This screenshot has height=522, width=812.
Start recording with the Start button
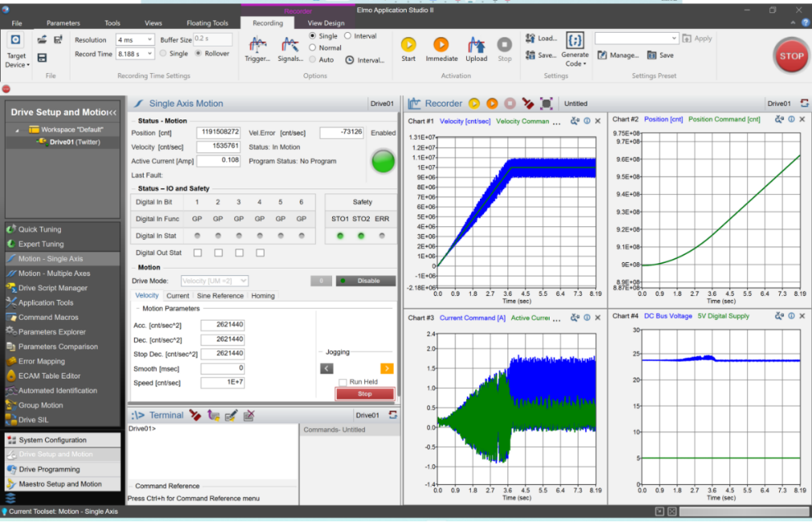point(408,49)
